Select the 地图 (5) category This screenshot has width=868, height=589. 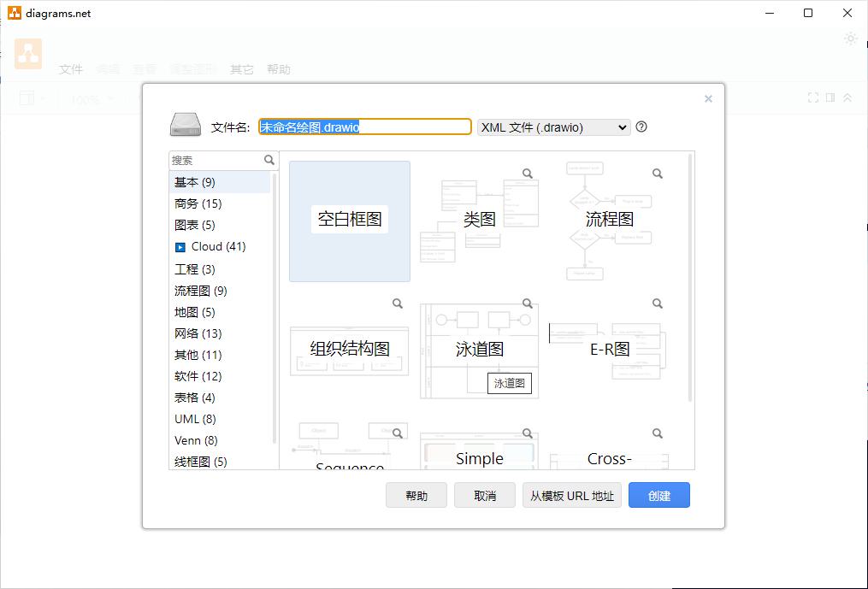[x=220, y=312]
